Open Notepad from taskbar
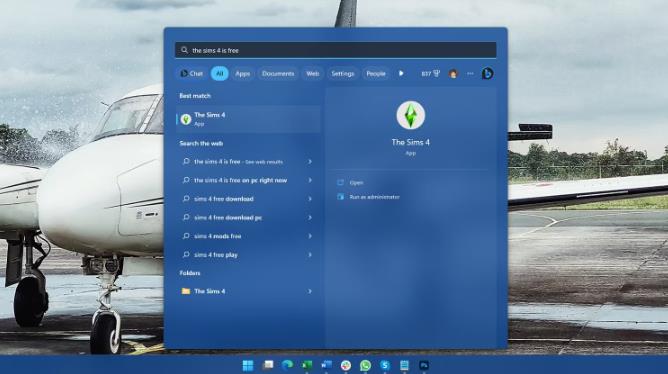The width and height of the screenshot is (668, 374). 404,365
